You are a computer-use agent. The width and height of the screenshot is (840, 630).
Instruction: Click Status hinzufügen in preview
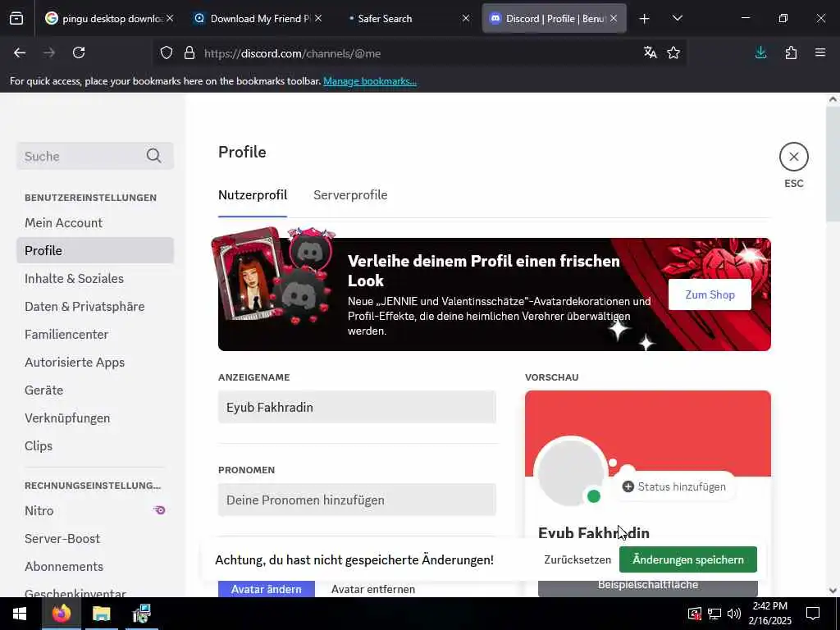coord(674,486)
